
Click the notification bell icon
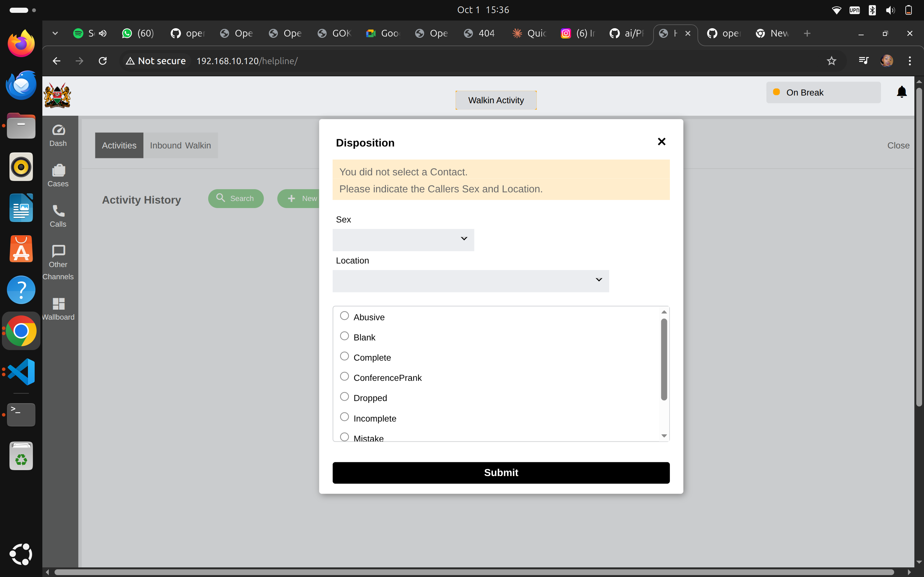(902, 92)
